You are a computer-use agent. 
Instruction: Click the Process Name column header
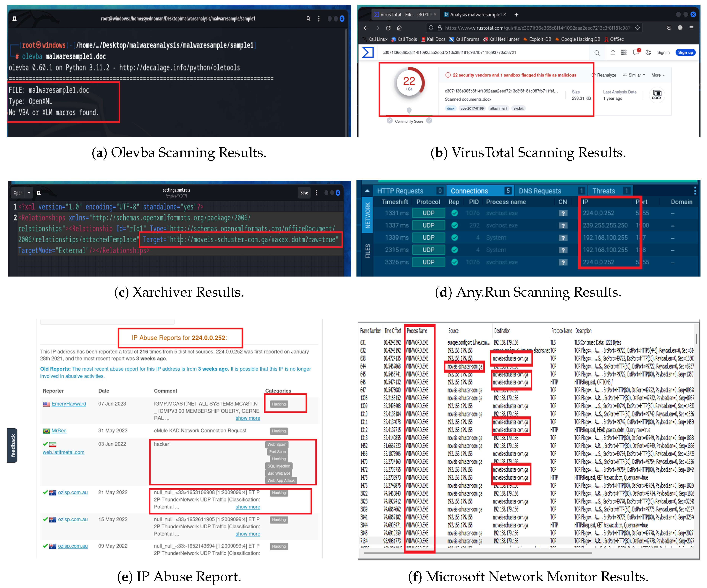[417, 331]
